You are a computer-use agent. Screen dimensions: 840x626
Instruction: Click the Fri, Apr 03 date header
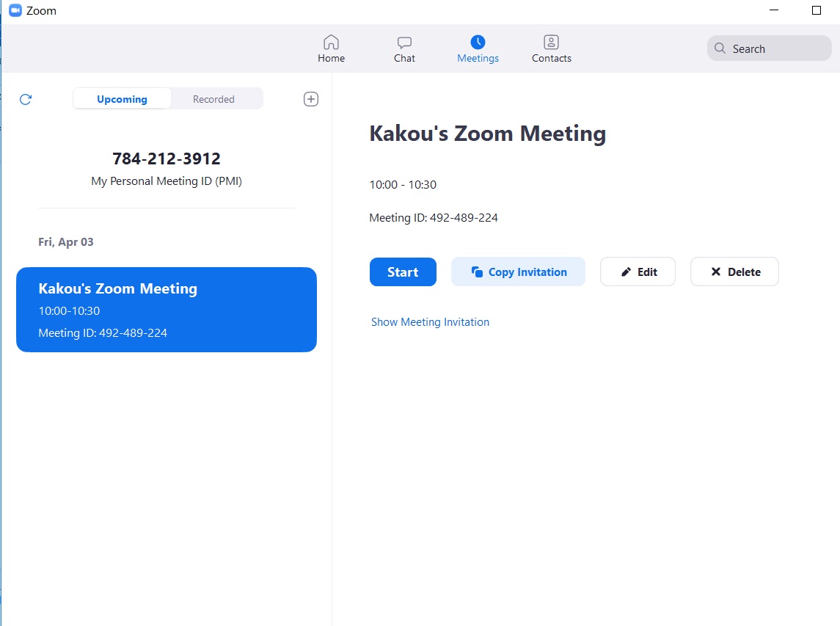pos(66,241)
